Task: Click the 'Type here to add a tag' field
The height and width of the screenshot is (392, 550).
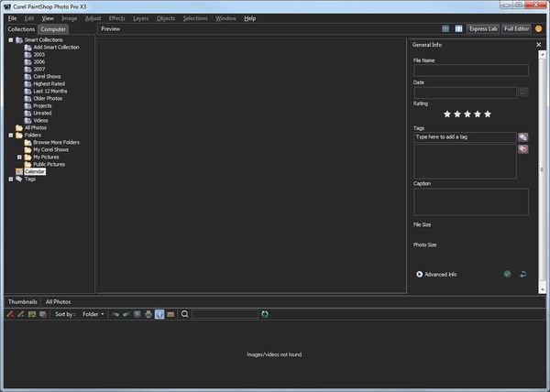Action: pos(465,136)
